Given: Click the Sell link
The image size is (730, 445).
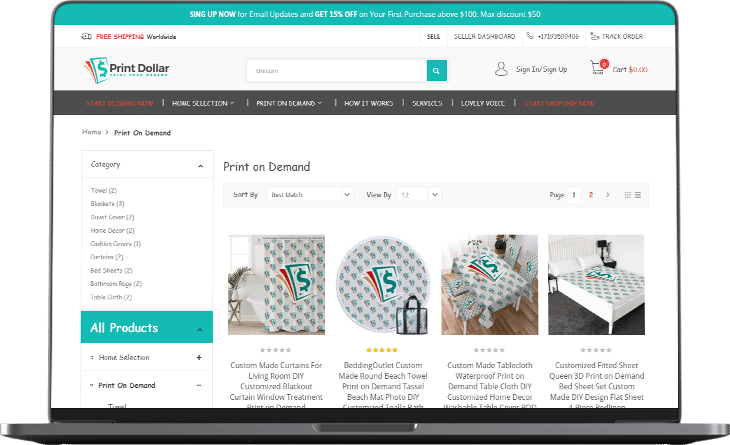Looking at the screenshot, I should tap(433, 36).
